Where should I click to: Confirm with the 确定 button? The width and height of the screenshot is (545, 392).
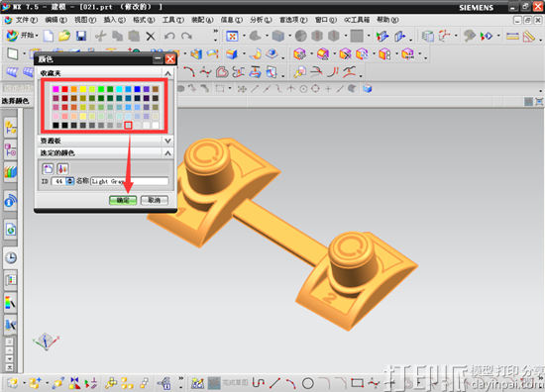tap(123, 200)
